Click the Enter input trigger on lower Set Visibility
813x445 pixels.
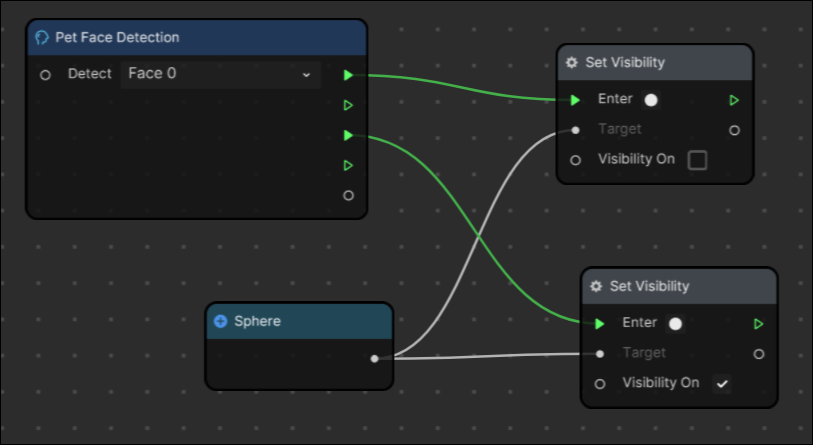click(599, 324)
